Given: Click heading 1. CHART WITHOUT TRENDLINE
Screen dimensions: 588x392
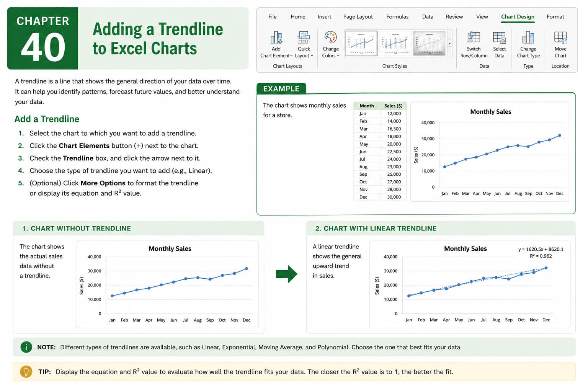Looking at the screenshot, I should pos(77,229).
